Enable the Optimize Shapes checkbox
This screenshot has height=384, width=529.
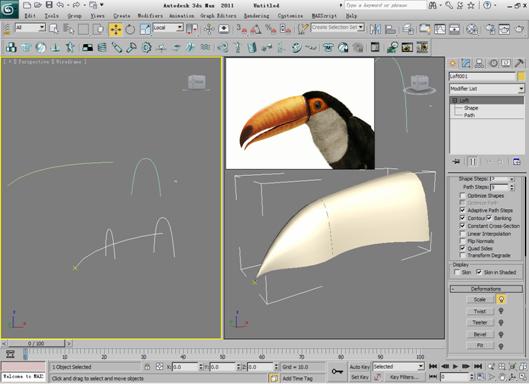pyautogui.click(x=463, y=196)
